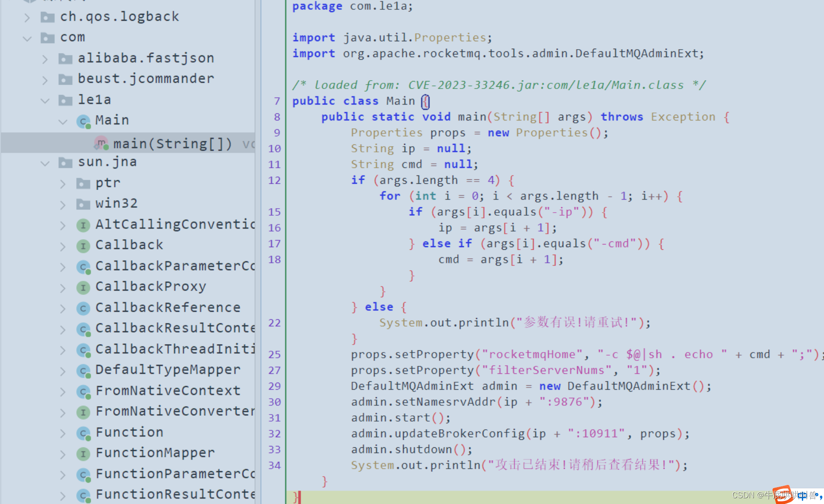824x504 pixels.
Task: Click the CallbackReference class icon
Action: (83, 309)
